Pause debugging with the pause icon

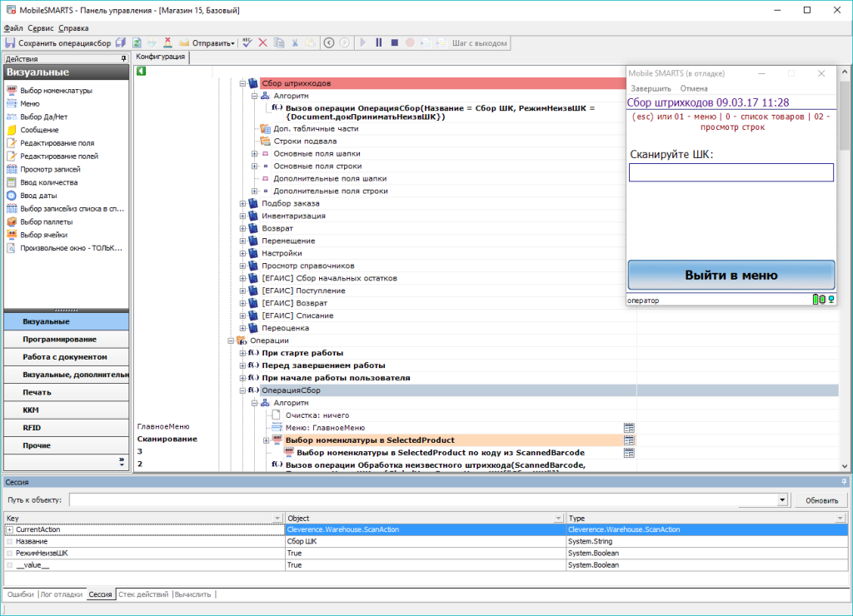379,43
